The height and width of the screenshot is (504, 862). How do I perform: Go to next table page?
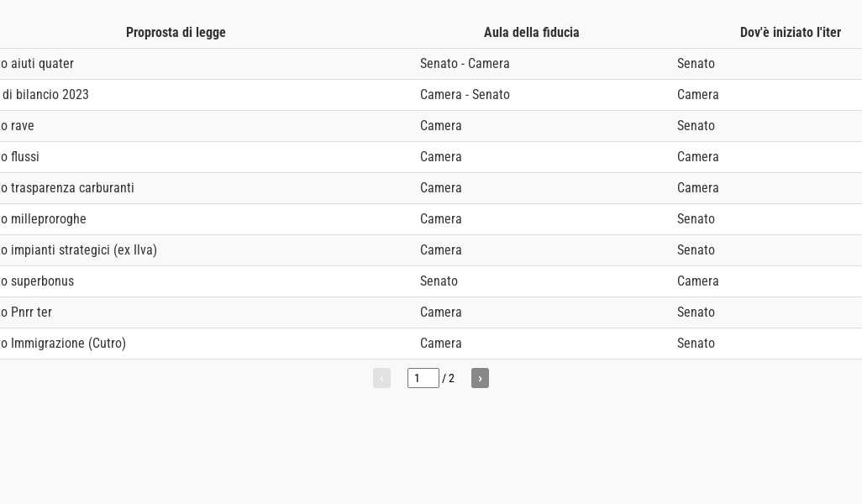[x=480, y=378]
